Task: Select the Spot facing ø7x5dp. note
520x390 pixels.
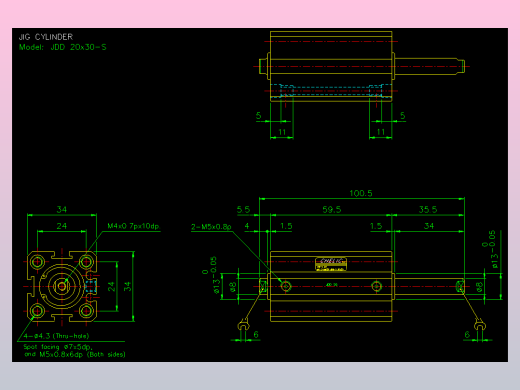Action: (58, 347)
